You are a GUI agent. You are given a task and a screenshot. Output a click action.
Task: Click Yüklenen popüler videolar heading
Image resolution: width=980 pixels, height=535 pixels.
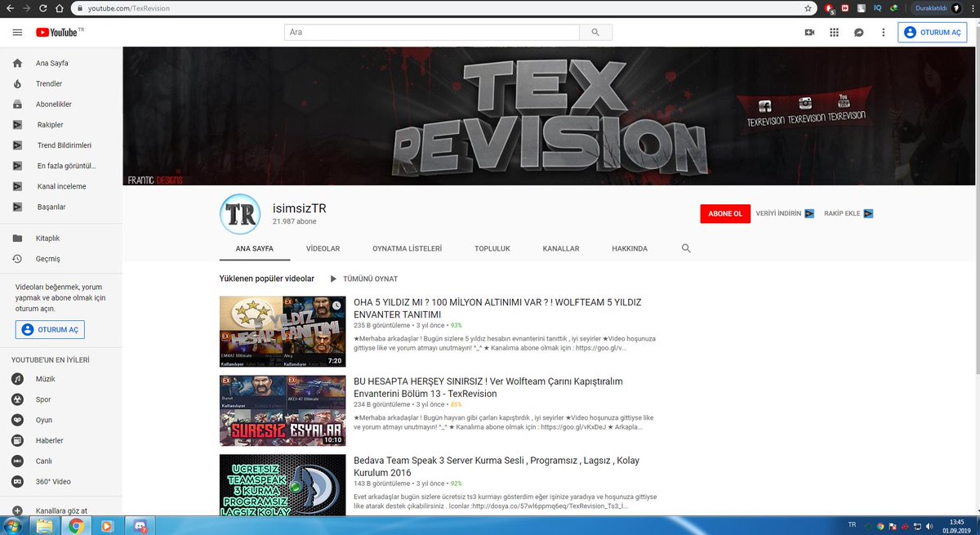[x=267, y=279]
